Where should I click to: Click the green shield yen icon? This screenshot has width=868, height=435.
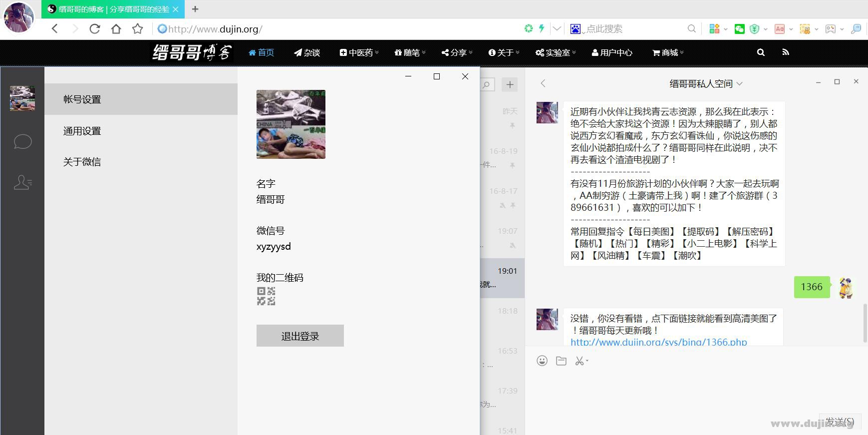pyautogui.click(x=755, y=29)
